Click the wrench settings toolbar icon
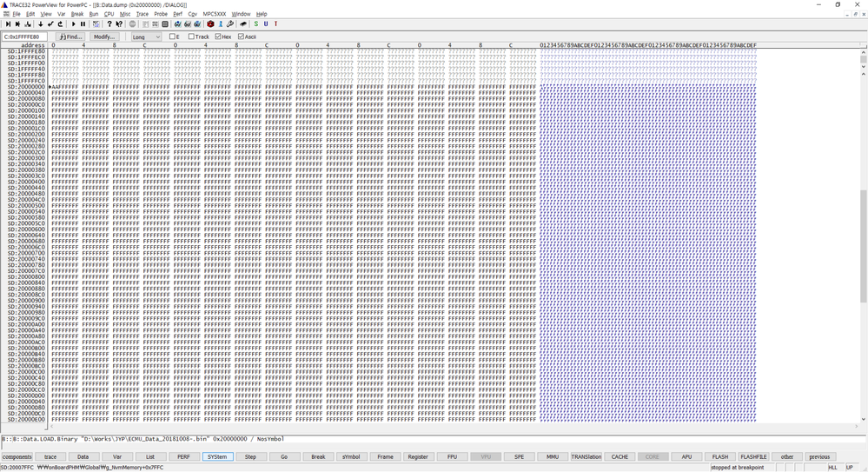 230,23
